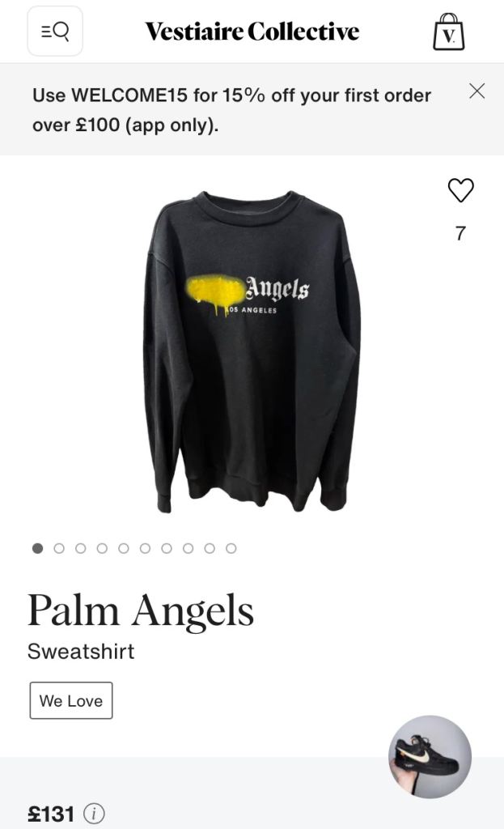504x829 pixels.
Task: View the black Palm Angels sweatshirt photo
Action: tap(252, 351)
